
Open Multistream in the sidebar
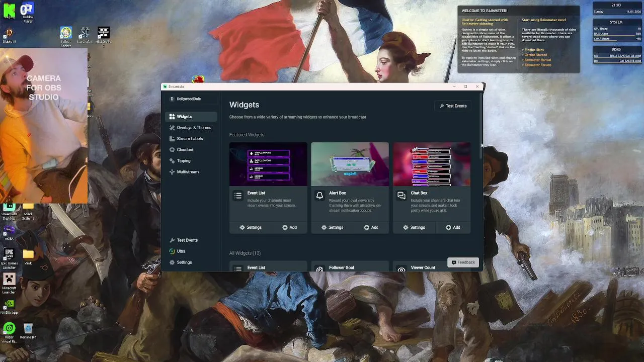(191, 172)
